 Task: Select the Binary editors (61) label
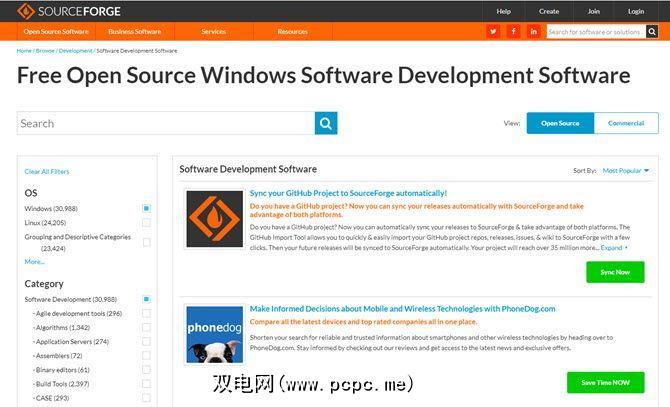click(x=62, y=370)
